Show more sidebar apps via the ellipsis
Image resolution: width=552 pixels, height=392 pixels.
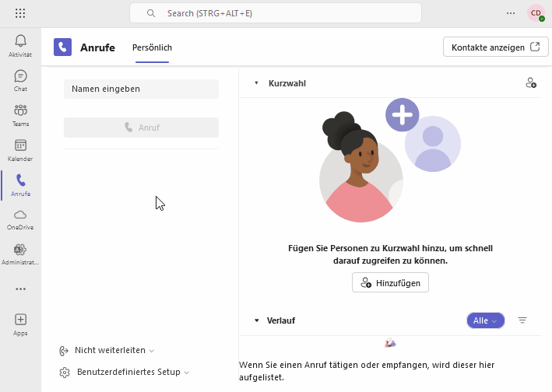click(20, 289)
